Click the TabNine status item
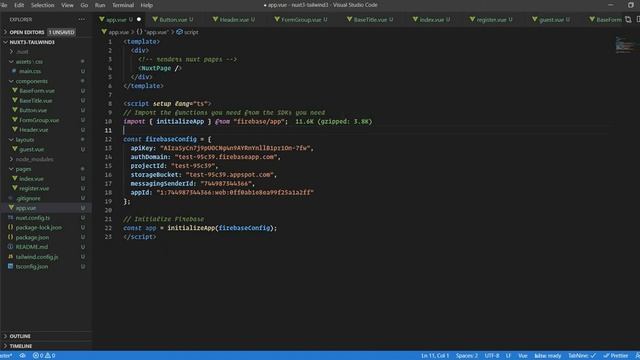 [x=582, y=356]
